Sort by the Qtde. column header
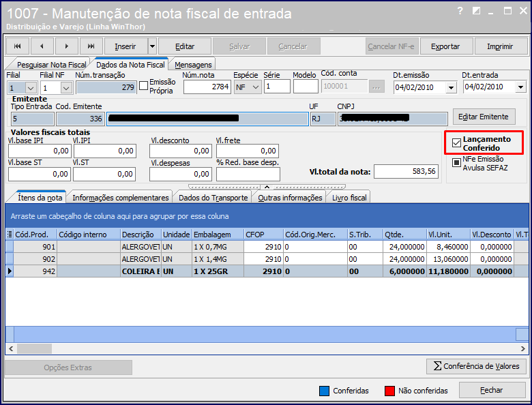 click(x=404, y=235)
